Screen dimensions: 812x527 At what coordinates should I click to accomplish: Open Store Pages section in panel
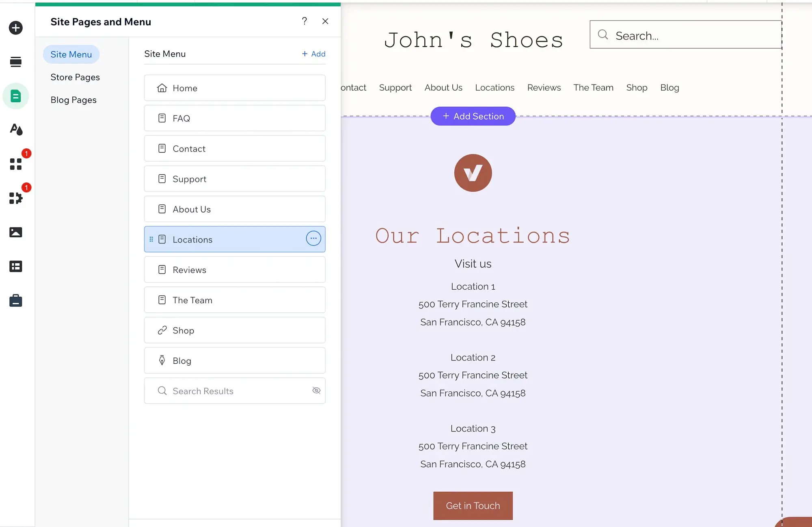coord(75,76)
